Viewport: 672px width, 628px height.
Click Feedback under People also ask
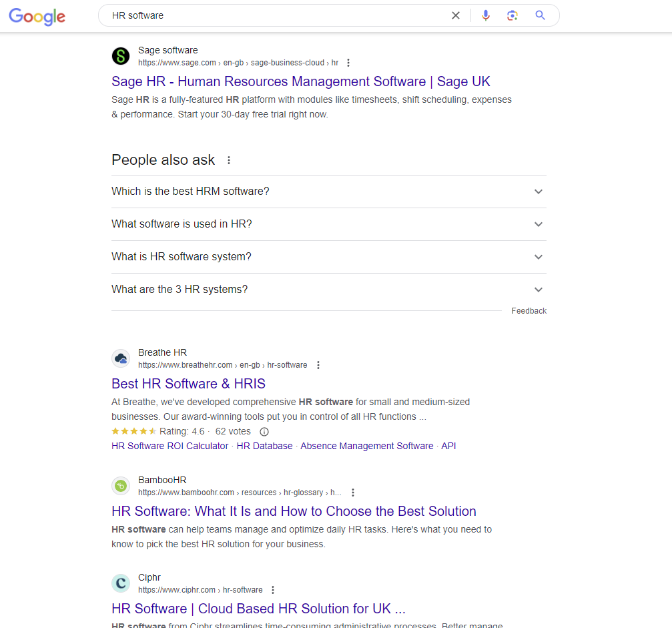(x=529, y=311)
